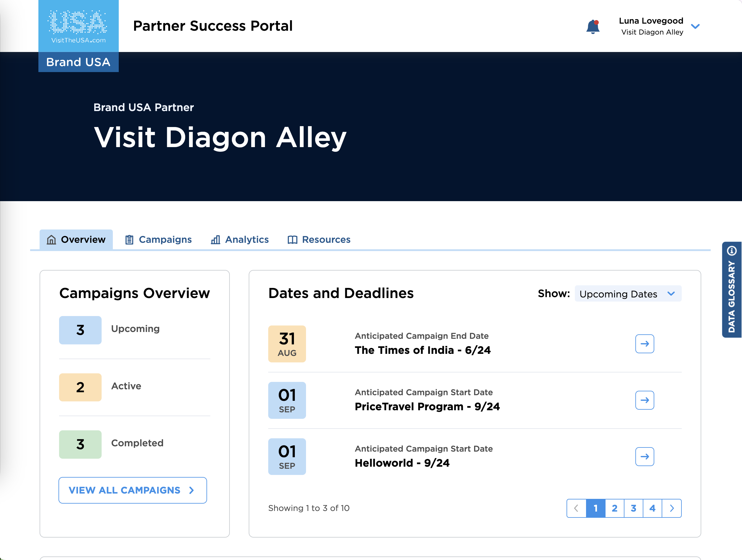This screenshot has width=742, height=560.
Task: Click the 'Showing 1 to 3 of 10' text
Action: coord(309,508)
